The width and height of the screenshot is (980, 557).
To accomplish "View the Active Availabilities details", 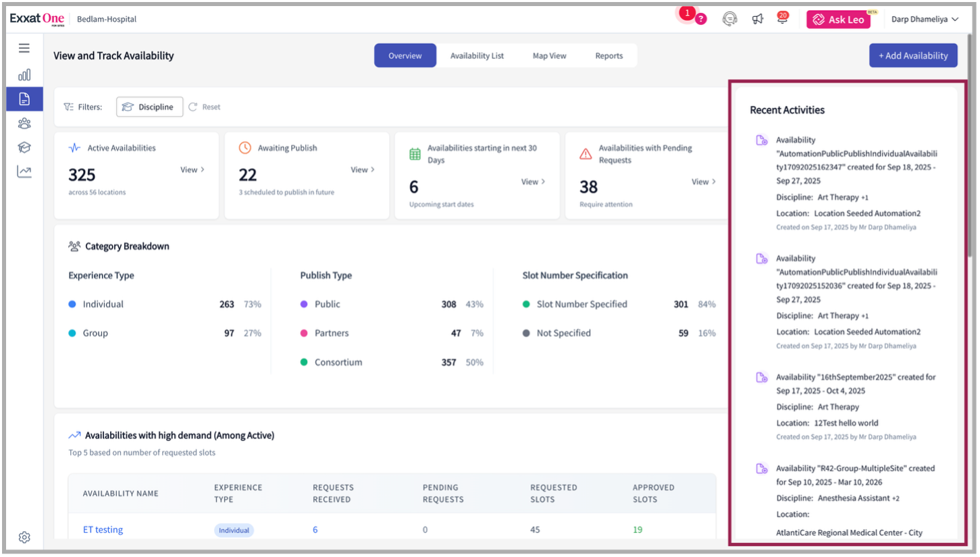I will pos(192,170).
